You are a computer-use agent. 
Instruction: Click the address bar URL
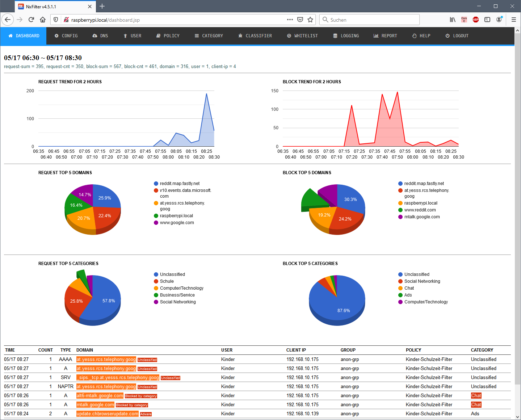pos(105,20)
